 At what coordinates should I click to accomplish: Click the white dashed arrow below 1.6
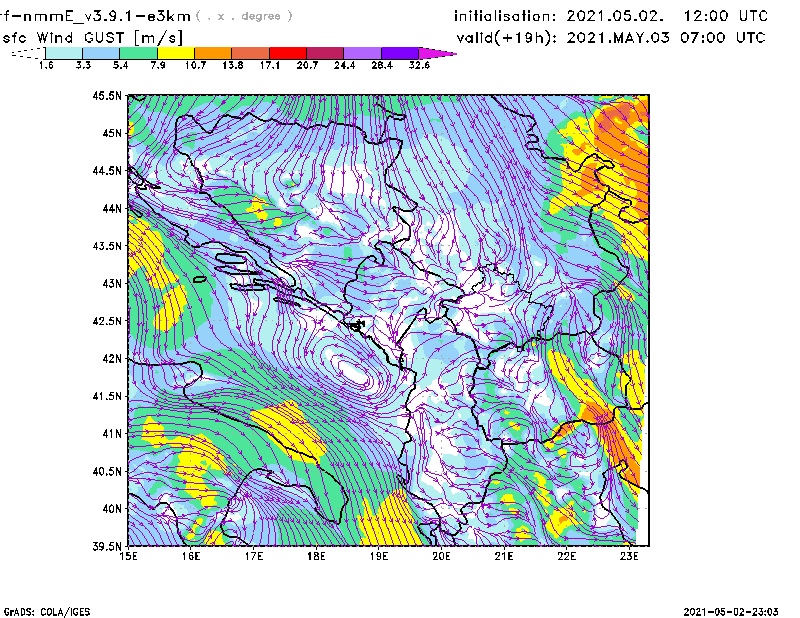pos(28,53)
